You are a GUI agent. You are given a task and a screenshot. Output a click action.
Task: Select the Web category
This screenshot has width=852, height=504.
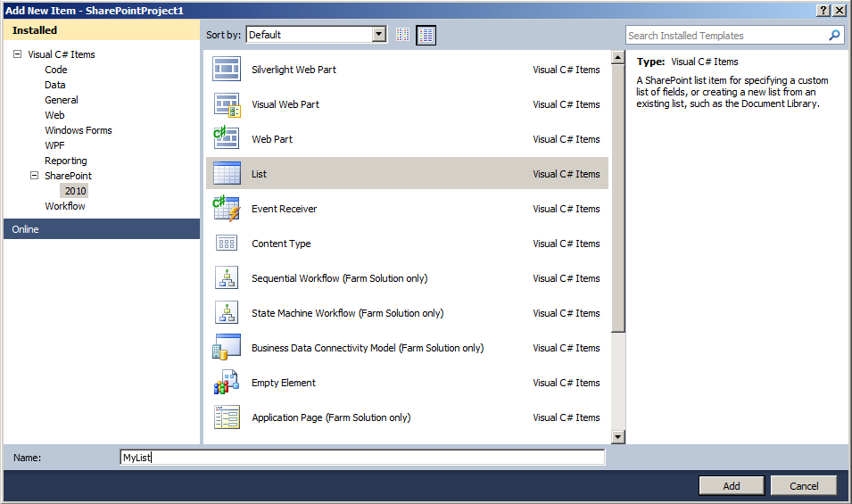(x=54, y=115)
